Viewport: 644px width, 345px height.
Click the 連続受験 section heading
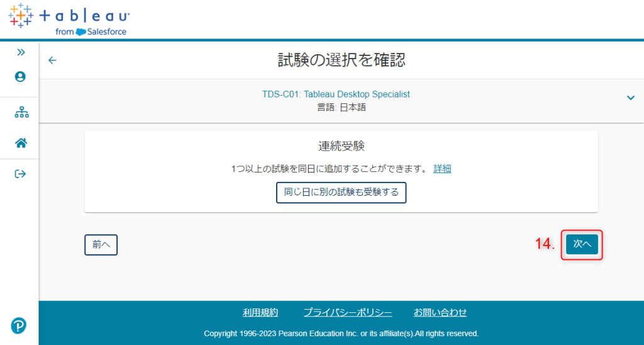point(341,146)
